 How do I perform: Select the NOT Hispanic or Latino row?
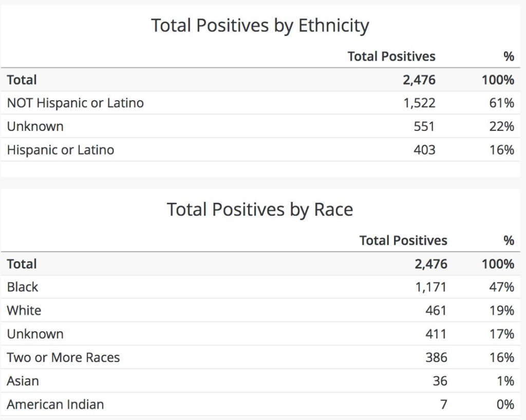pos(75,103)
